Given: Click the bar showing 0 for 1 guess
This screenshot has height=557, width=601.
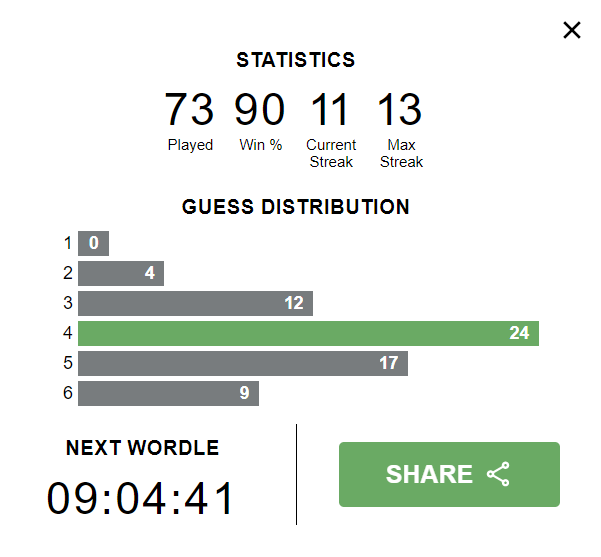Looking at the screenshot, I should tap(93, 243).
